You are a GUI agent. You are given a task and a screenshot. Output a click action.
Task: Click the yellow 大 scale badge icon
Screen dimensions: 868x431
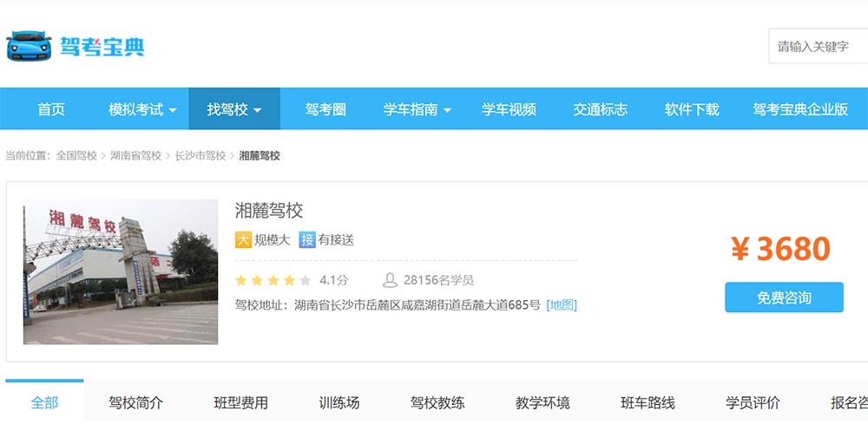click(x=243, y=239)
